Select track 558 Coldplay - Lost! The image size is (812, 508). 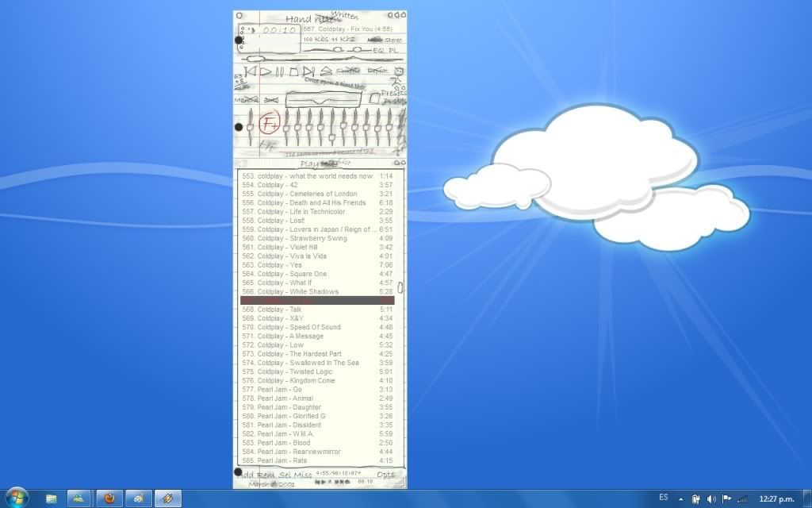coord(317,221)
